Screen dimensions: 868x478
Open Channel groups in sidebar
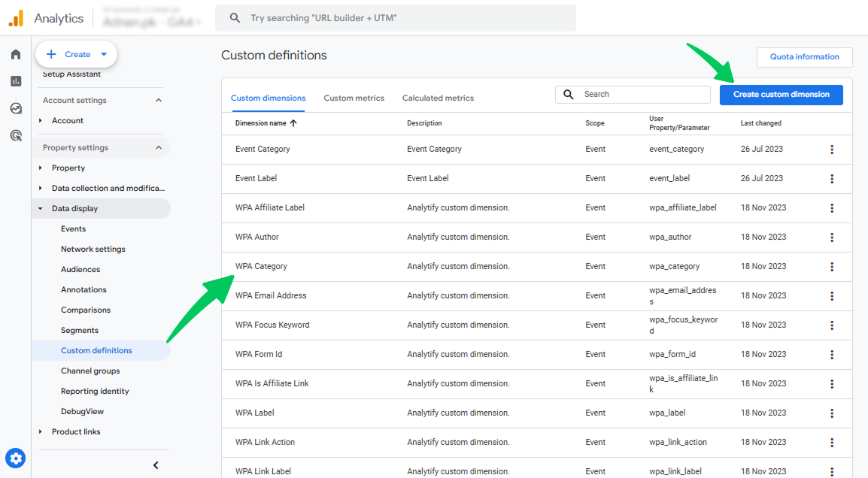[x=90, y=371]
